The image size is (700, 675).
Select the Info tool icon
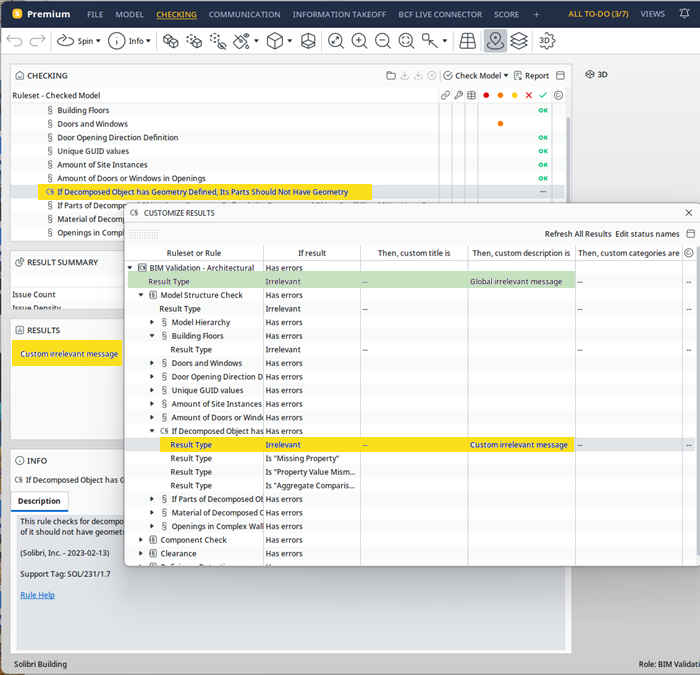[117, 41]
